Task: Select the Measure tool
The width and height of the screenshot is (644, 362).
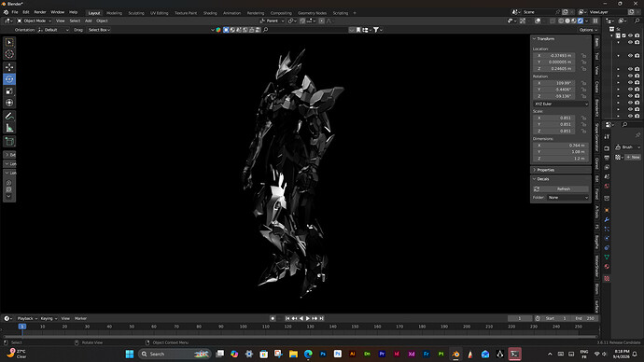Action: point(9,128)
